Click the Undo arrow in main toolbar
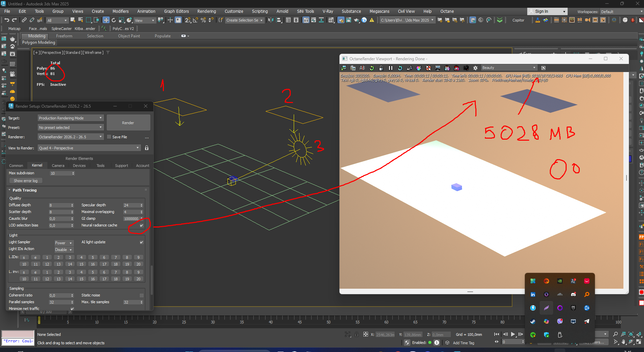The height and width of the screenshot is (352, 644). (x=7, y=20)
